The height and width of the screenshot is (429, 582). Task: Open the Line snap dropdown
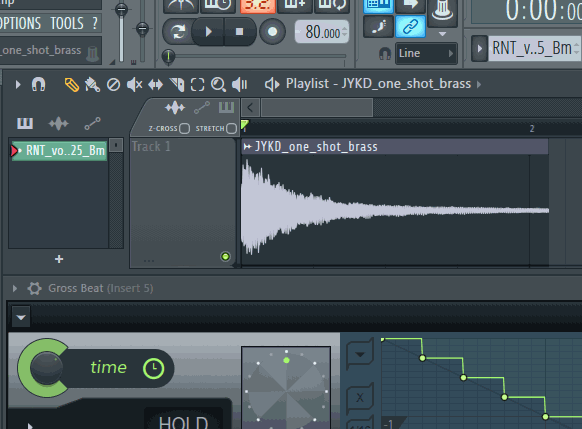click(426, 53)
